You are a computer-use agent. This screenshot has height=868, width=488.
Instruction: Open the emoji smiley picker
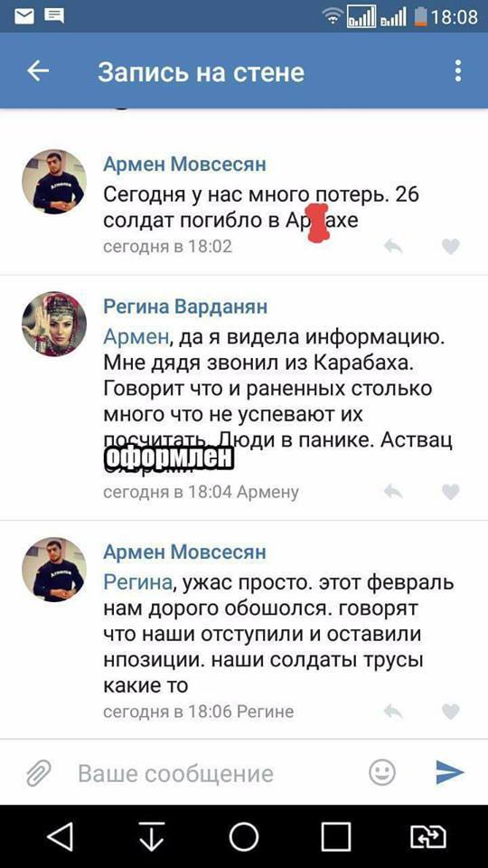click(382, 772)
